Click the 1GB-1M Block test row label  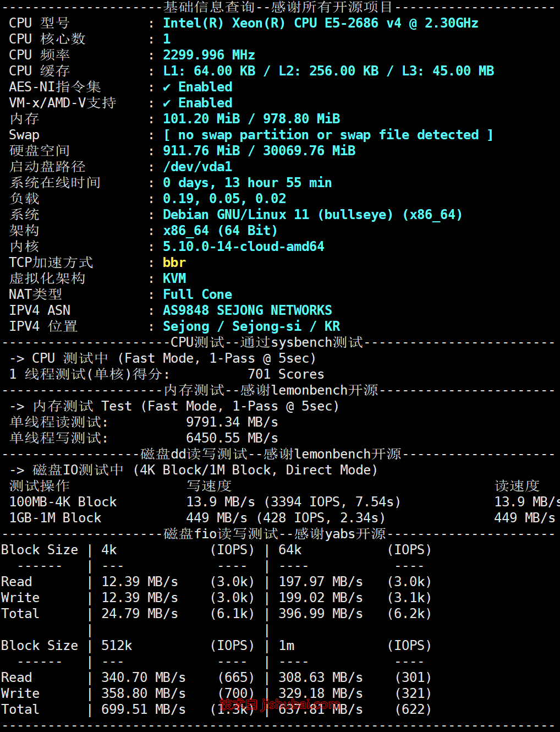click(x=56, y=518)
